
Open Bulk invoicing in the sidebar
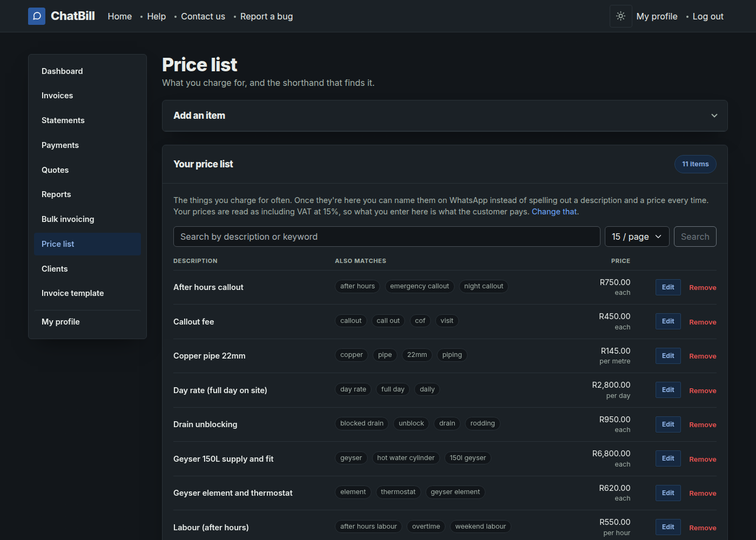(x=87, y=219)
